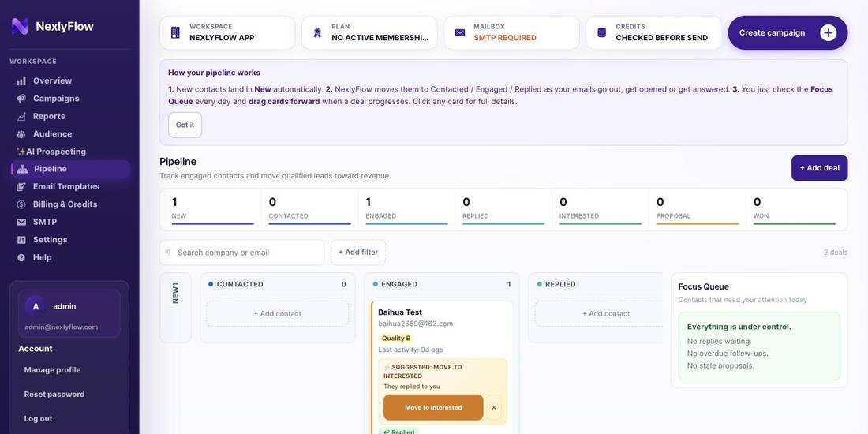Image resolution: width=868 pixels, height=434 pixels.
Task: Add contact in the Contacted column
Action: pos(277,313)
